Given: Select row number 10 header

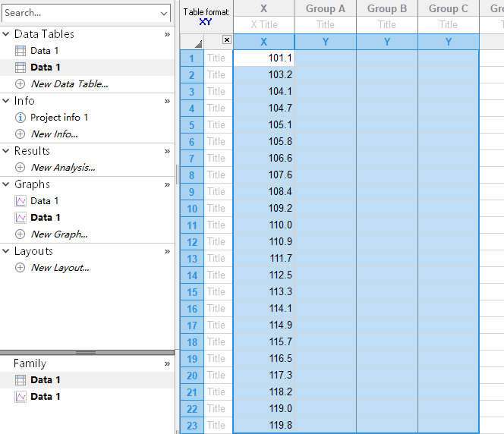Looking at the screenshot, I should coord(192,209).
